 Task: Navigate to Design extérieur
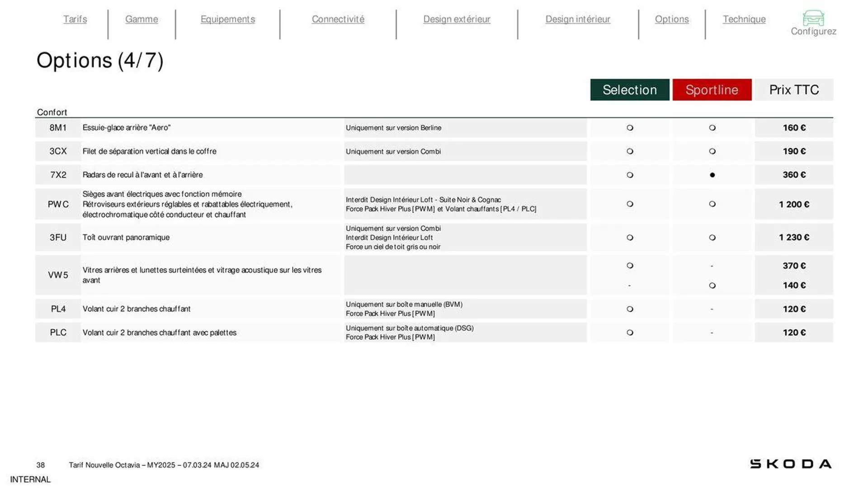coord(457,19)
